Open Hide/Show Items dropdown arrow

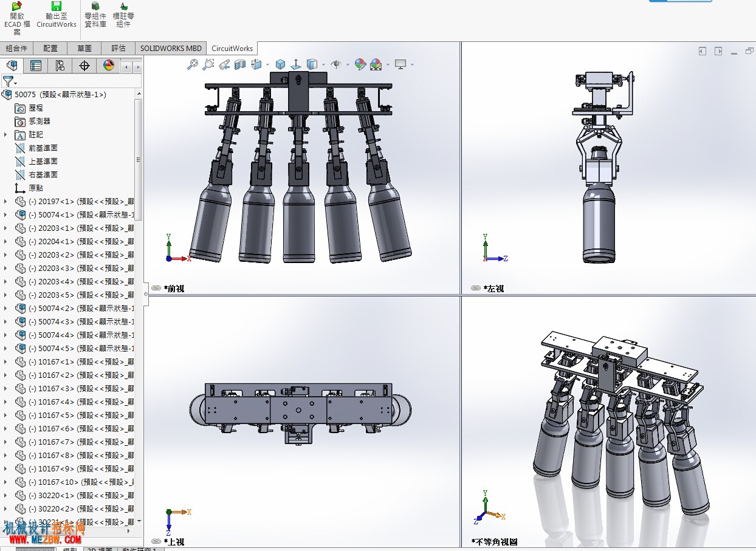pyautogui.click(x=348, y=64)
